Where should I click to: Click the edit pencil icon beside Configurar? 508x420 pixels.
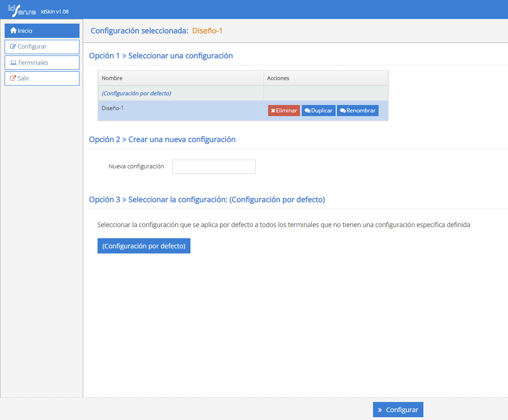click(13, 46)
